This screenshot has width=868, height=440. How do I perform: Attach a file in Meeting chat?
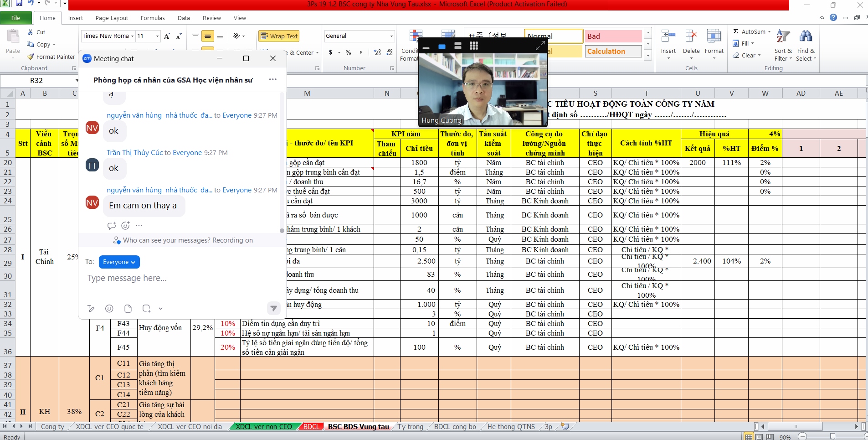click(128, 309)
